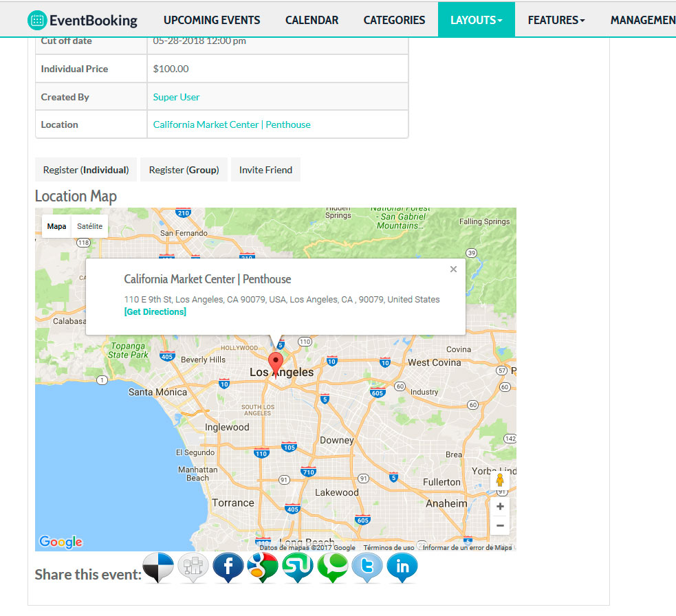Share event on Digg
Screen dimensions: 676x616
click(x=193, y=567)
